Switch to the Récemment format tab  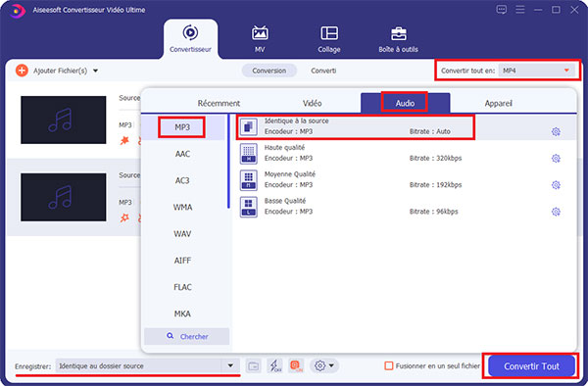(x=219, y=103)
